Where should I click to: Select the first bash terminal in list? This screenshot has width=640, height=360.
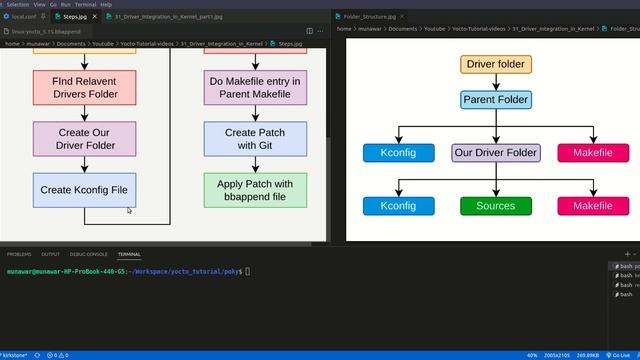click(625, 266)
